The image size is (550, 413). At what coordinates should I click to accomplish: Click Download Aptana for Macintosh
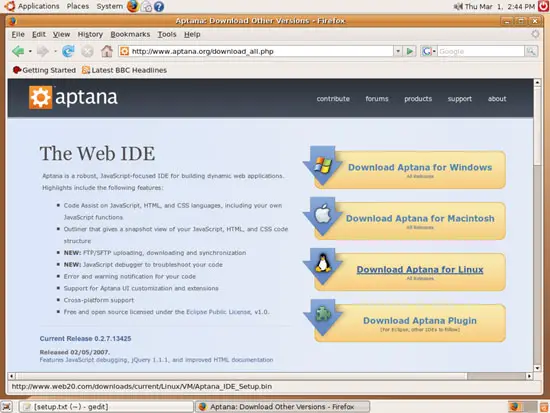[420, 218]
